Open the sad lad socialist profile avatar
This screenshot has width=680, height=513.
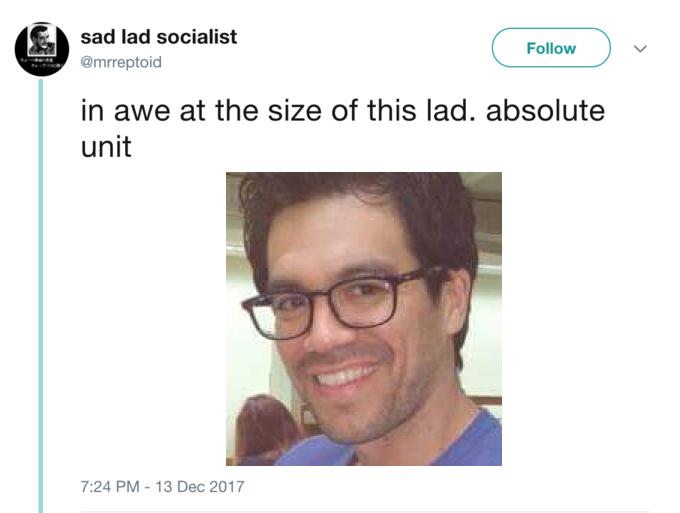point(42,49)
